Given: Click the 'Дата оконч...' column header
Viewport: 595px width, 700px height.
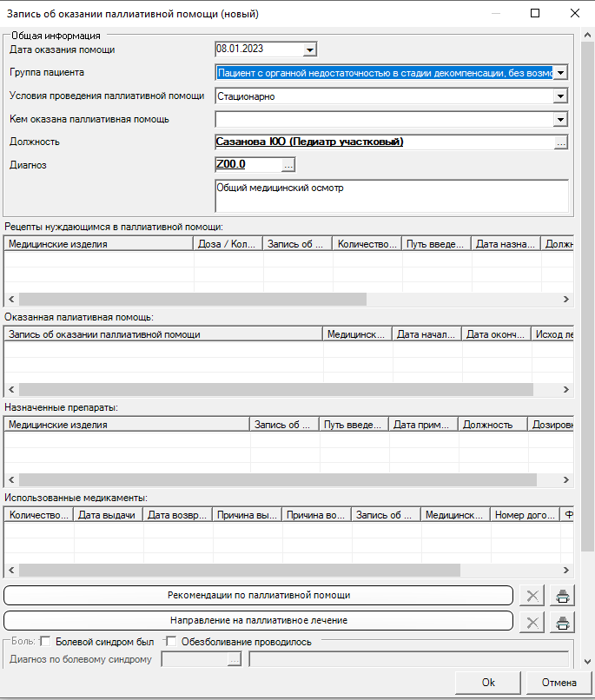Looking at the screenshot, I should pos(496,334).
